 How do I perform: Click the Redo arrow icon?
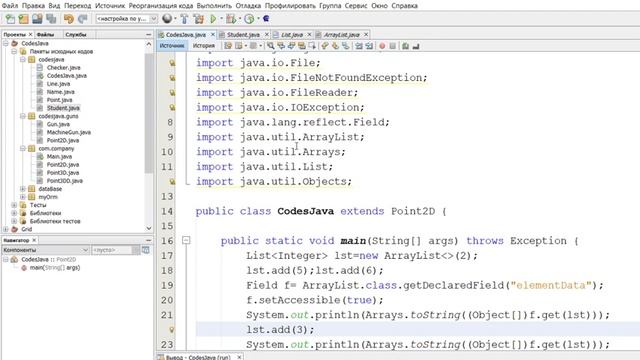click(x=82, y=19)
